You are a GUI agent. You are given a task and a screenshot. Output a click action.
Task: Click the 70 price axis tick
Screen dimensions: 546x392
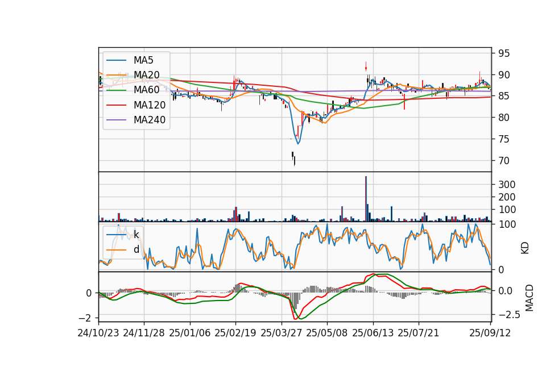pyautogui.click(x=504, y=161)
